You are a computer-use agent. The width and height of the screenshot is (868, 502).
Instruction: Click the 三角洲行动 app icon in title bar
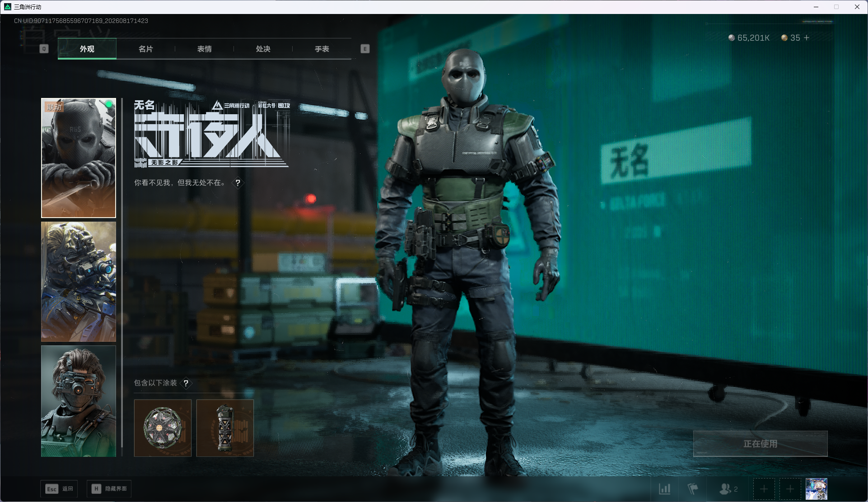7,7
